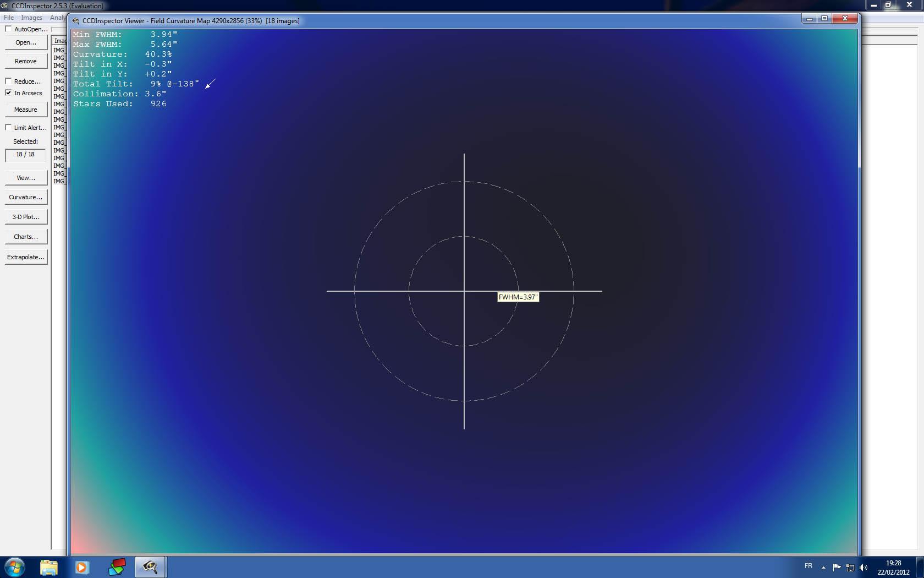Click the Curvature 40.3% readout
The height and width of the screenshot is (578, 924).
tap(122, 54)
